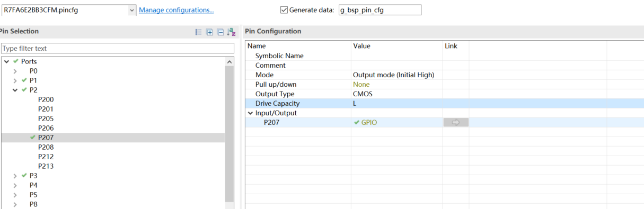Viewport: 644px width, 209px height.
Task: Click the P2 label in the port tree
Action: [33, 90]
